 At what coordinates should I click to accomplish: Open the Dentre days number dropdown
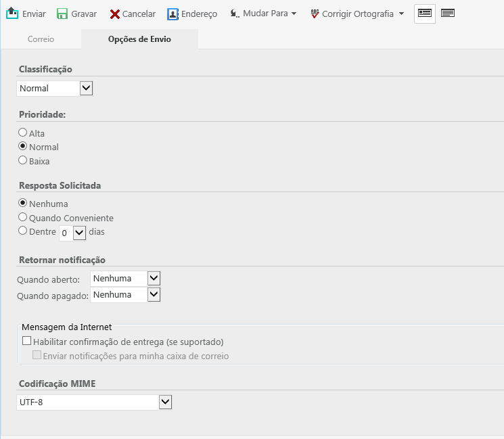click(72, 233)
